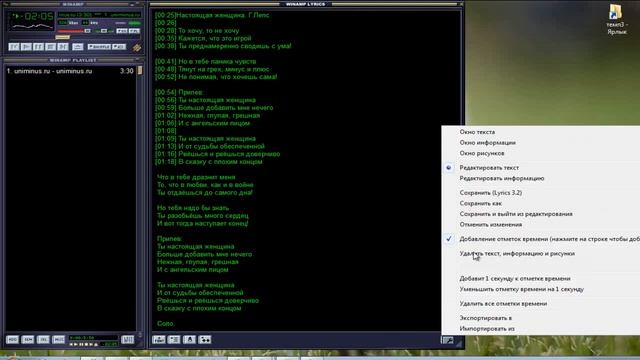Toggle the Winamp PL playlist window button
This screenshot has height=360, width=640.
click(134, 31)
